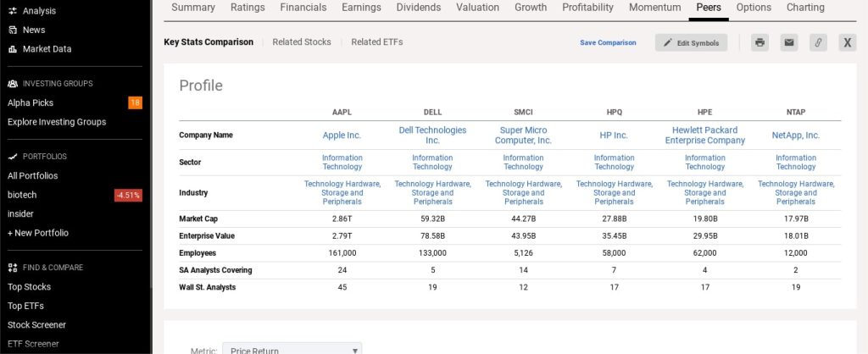Click the Market Data chart icon

[x=13, y=49]
